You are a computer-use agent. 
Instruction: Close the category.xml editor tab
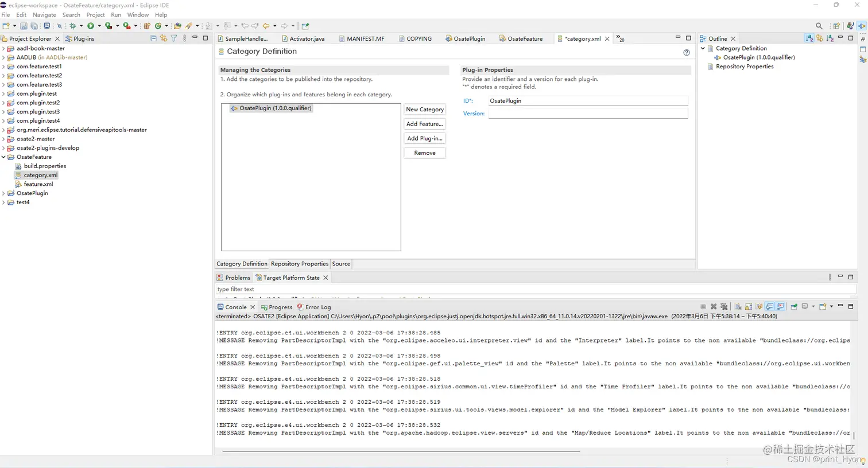point(607,38)
